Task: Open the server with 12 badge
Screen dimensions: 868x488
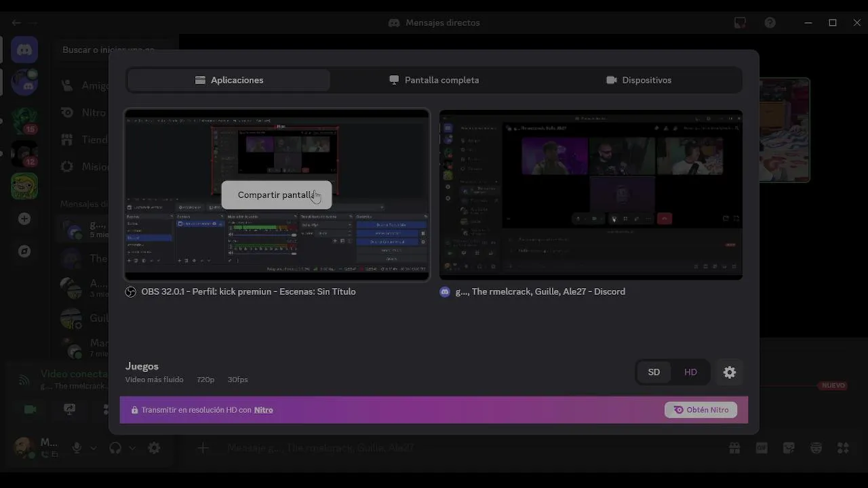Action: pyautogui.click(x=24, y=154)
